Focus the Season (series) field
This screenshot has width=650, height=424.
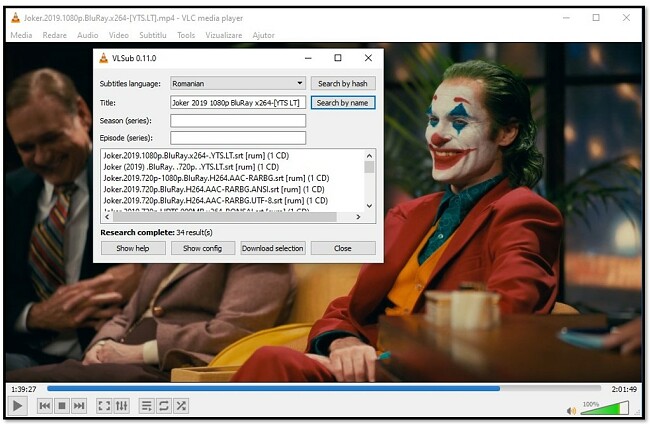point(238,121)
